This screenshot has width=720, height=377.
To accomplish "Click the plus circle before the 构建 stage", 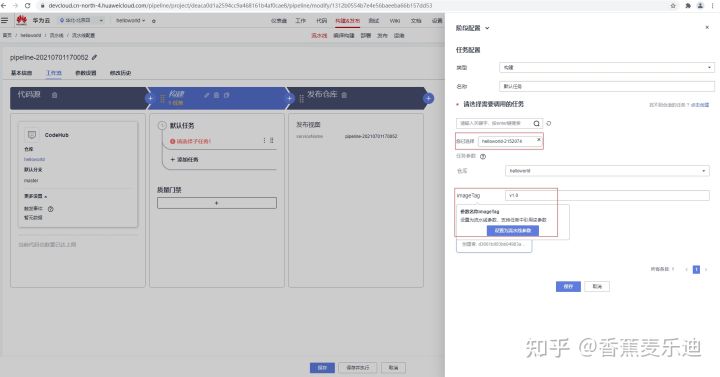I will coord(150,98).
